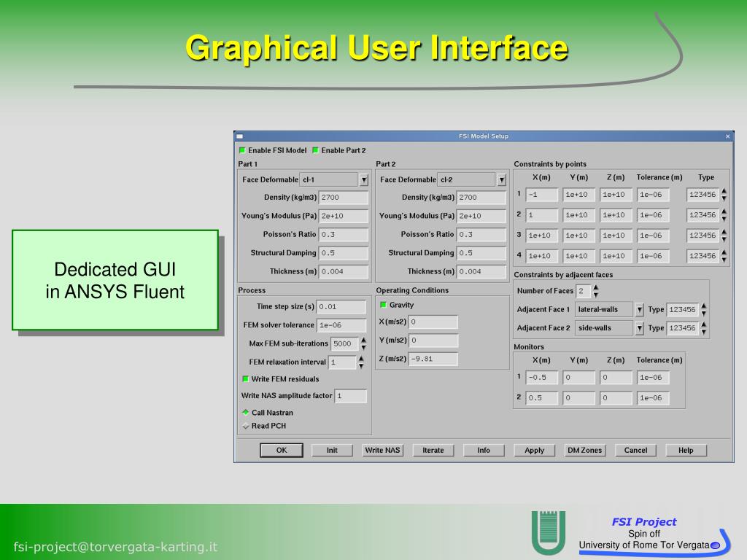
Task: Adjust the Number of Faces stepper arrows
Action: [x=596, y=291]
